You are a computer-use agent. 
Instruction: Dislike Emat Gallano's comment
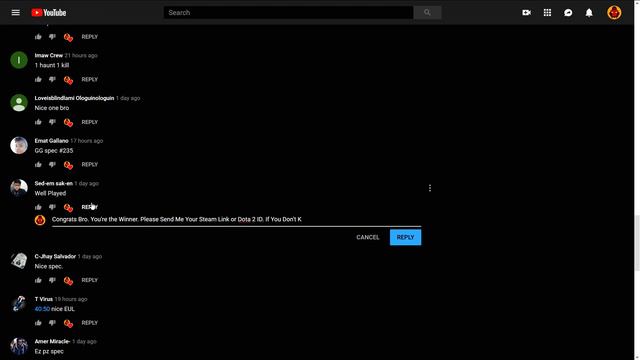coord(52,164)
